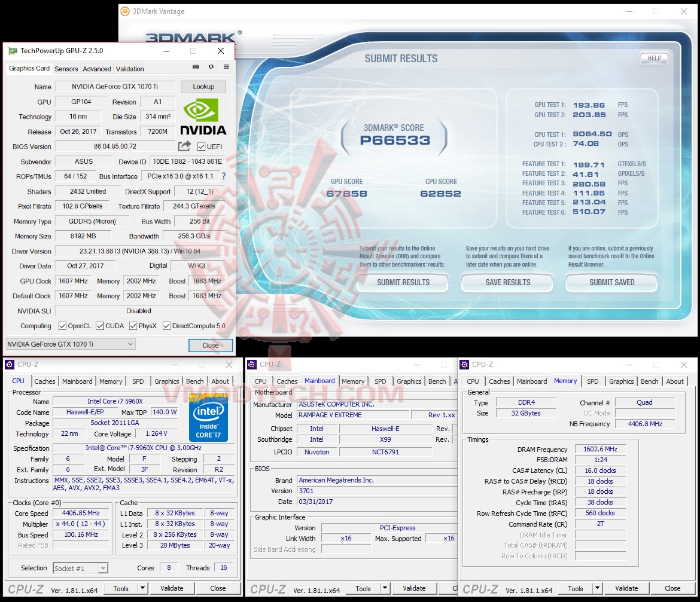Click the Memory Type GDDR5 (Micron) field
The width and height of the screenshot is (700, 602).
92,221
